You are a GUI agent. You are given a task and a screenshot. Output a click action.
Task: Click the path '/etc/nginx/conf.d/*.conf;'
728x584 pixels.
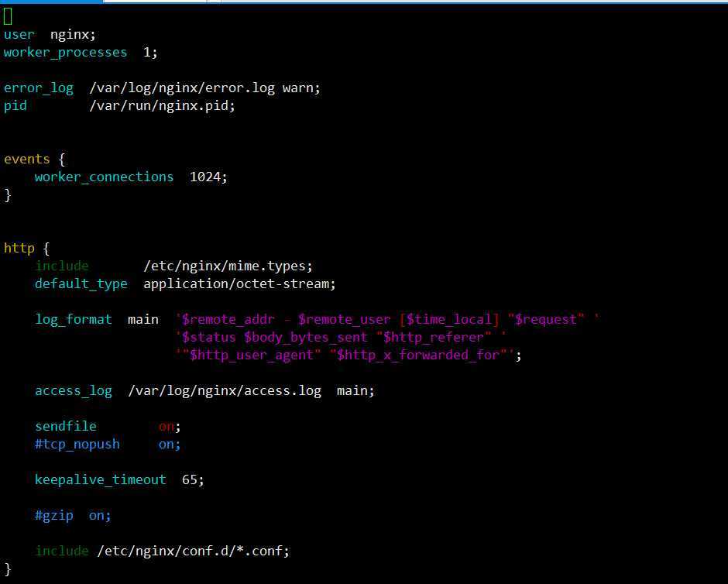193,551
